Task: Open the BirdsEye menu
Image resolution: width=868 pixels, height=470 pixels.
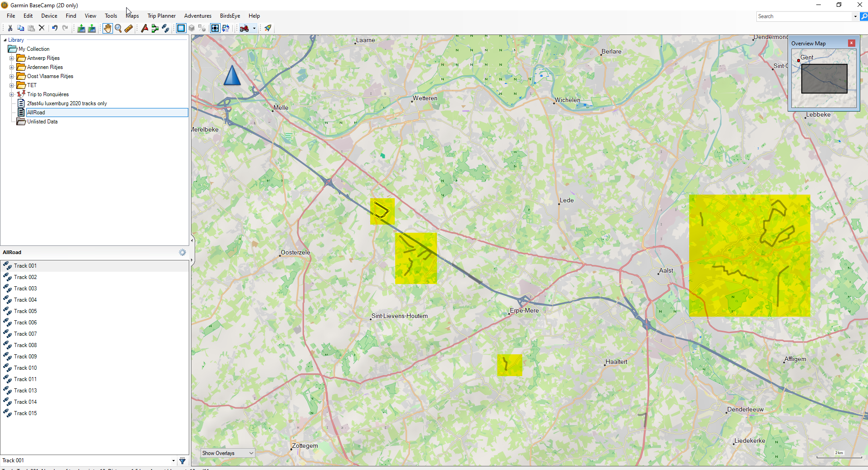Action: (230, 16)
